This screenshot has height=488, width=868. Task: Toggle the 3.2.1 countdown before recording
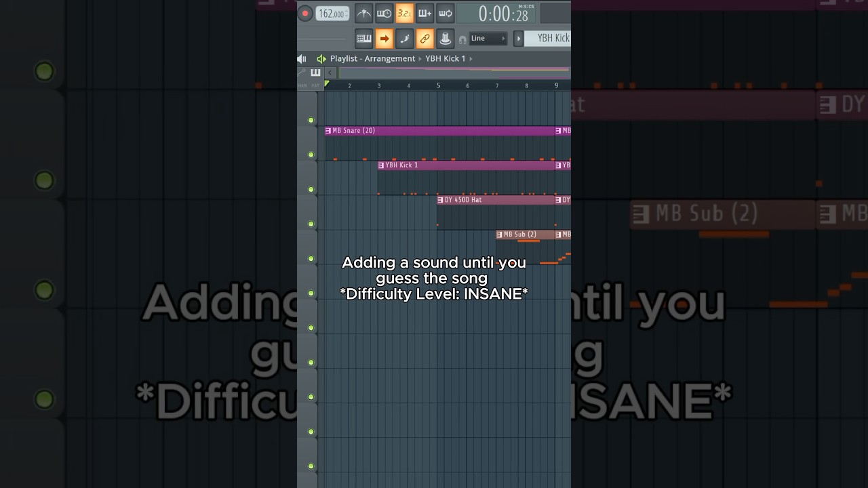tap(404, 14)
